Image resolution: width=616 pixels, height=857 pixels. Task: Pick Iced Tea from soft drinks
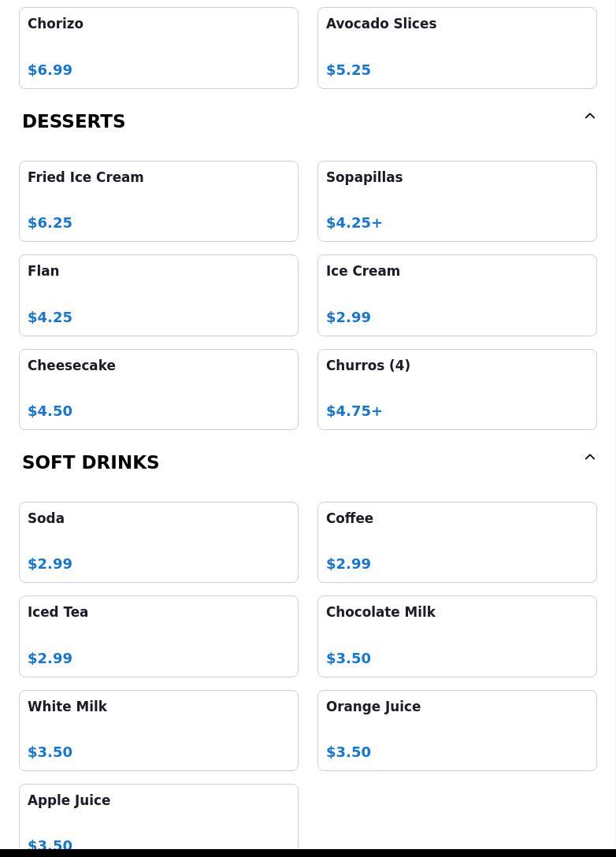158,636
